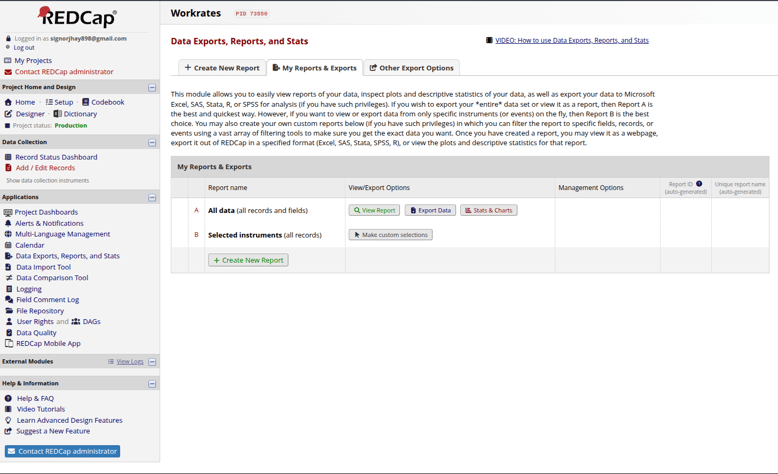Click the Data Comparison Tool icon
The image size is (778, 474).
click(8, 278)
